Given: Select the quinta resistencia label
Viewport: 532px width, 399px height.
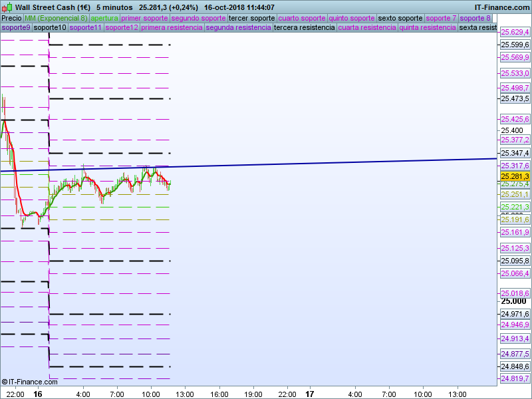Looking at the screenshot, I should click(428, 28).
